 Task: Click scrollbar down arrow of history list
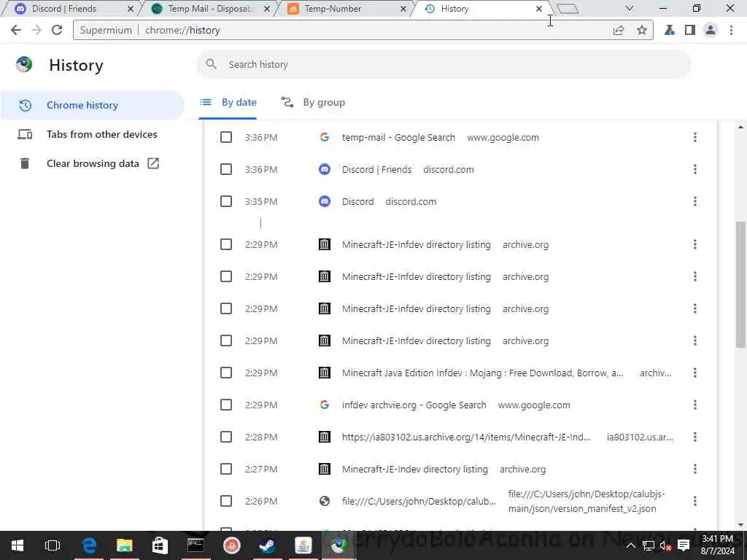coord(740,525)
